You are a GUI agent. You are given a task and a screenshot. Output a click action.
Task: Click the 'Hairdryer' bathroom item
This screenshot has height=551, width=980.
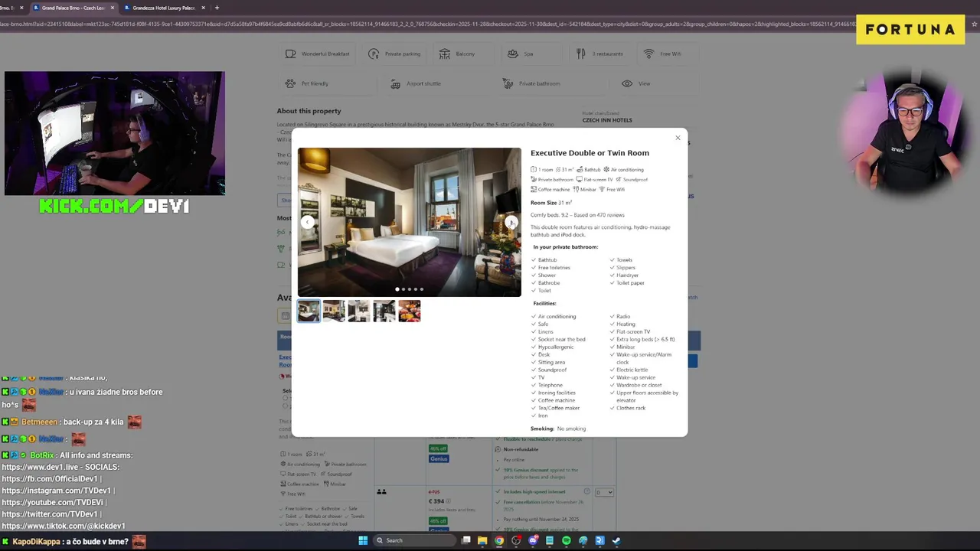pyautogui.click(x=627, y=275)
